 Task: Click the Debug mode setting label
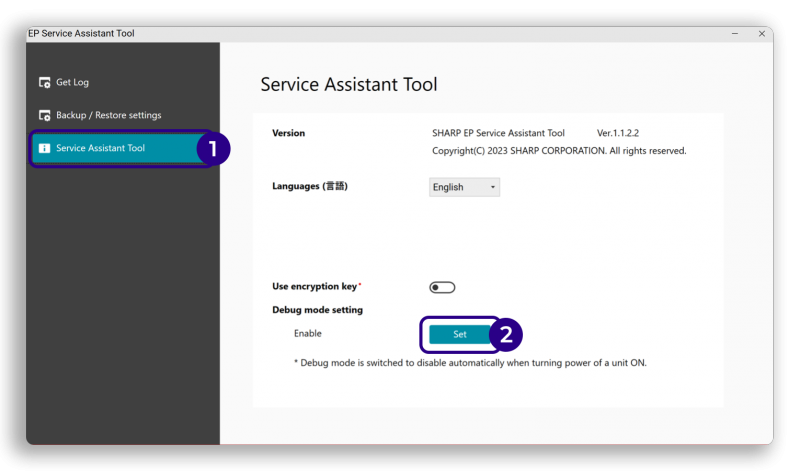(x=317, y=310)
